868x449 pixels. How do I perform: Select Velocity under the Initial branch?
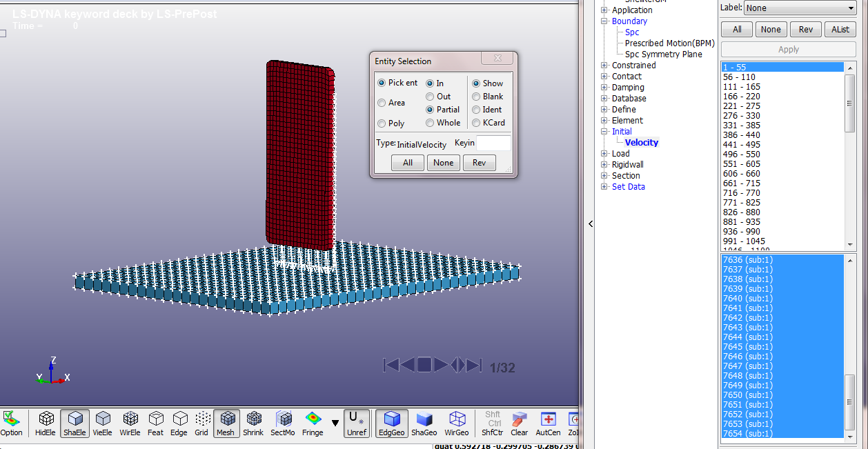(641, 142)
